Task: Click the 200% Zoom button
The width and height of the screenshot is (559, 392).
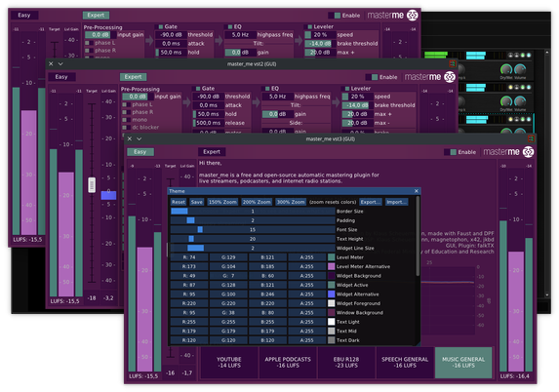Action: click(x=257, y=202)
